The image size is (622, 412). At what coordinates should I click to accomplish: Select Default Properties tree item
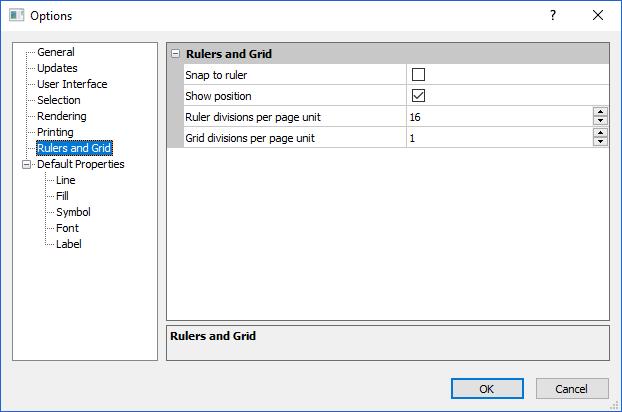coord(81,164)
